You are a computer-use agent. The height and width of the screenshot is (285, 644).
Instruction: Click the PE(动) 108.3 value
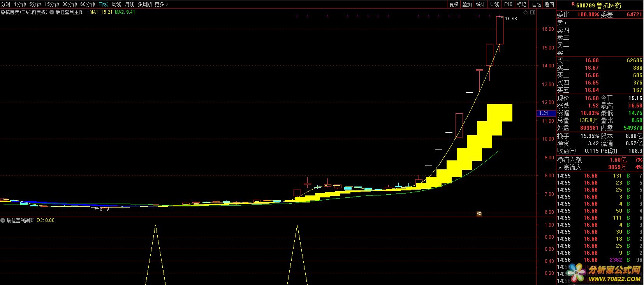pos(635,151)
